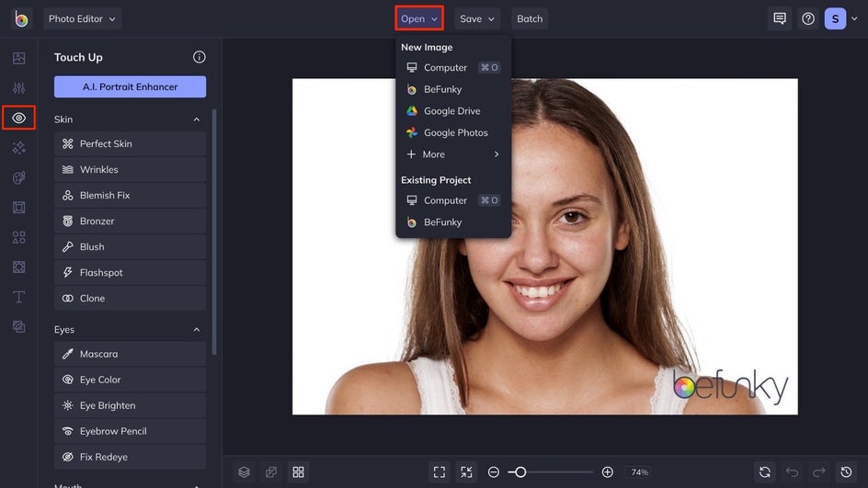The image size is (868, 488).
Task: Open the Layers icon in bottom bar
Action: coord(244,471)
